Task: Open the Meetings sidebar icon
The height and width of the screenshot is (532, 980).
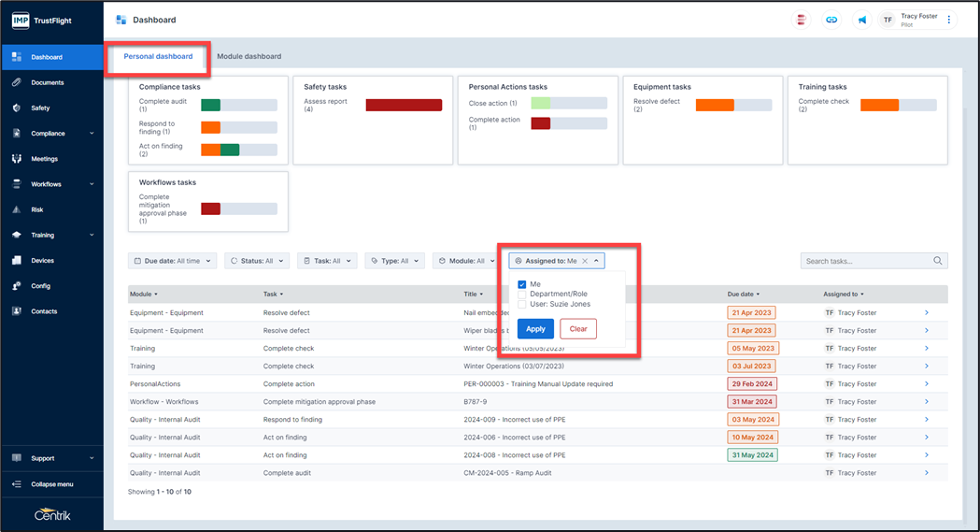Action: tap(17, 159)
